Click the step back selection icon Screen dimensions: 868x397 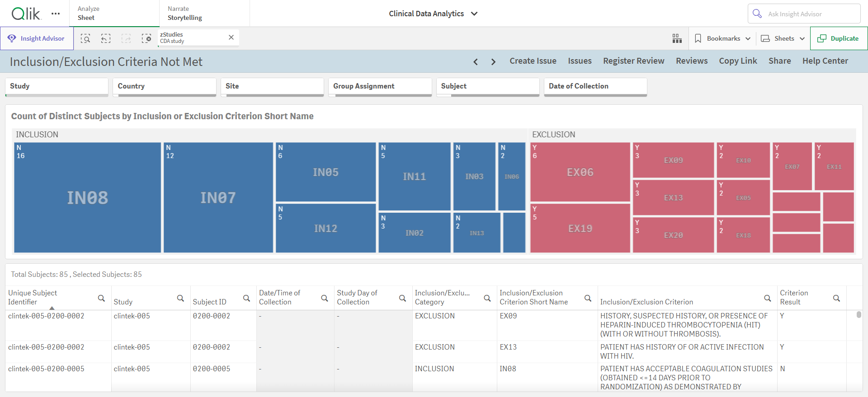click(x=106, y=38)
